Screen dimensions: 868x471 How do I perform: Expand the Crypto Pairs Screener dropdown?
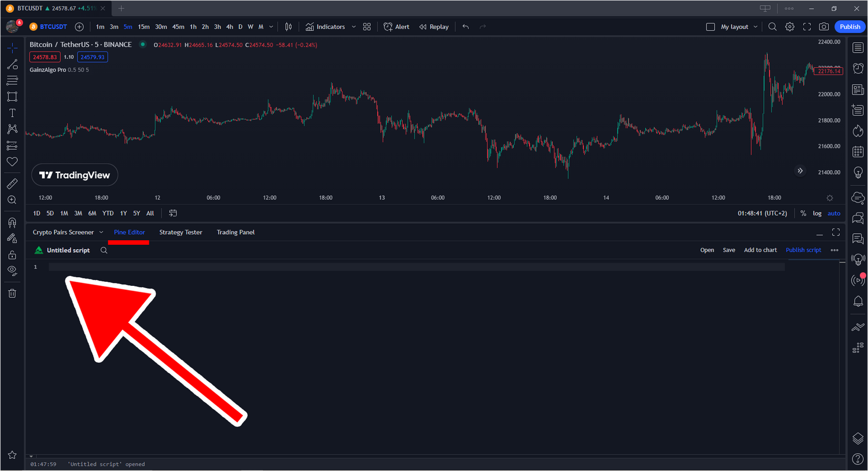[101, 233]
